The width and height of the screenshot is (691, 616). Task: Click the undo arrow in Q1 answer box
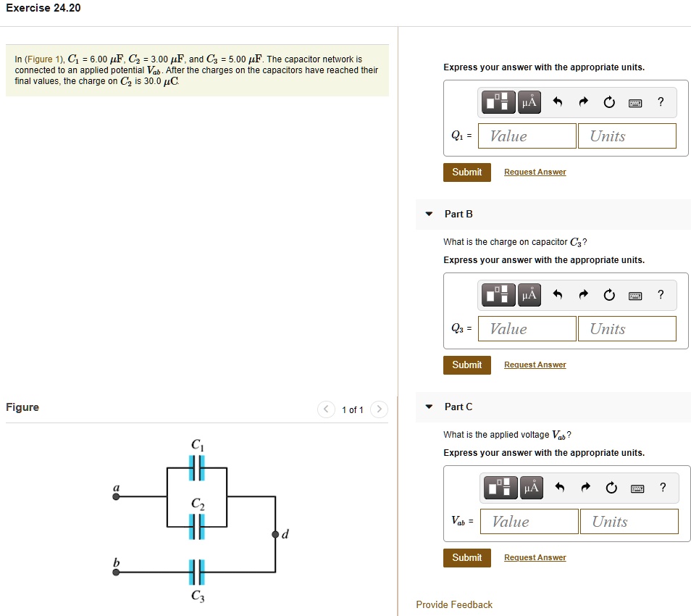558,102
